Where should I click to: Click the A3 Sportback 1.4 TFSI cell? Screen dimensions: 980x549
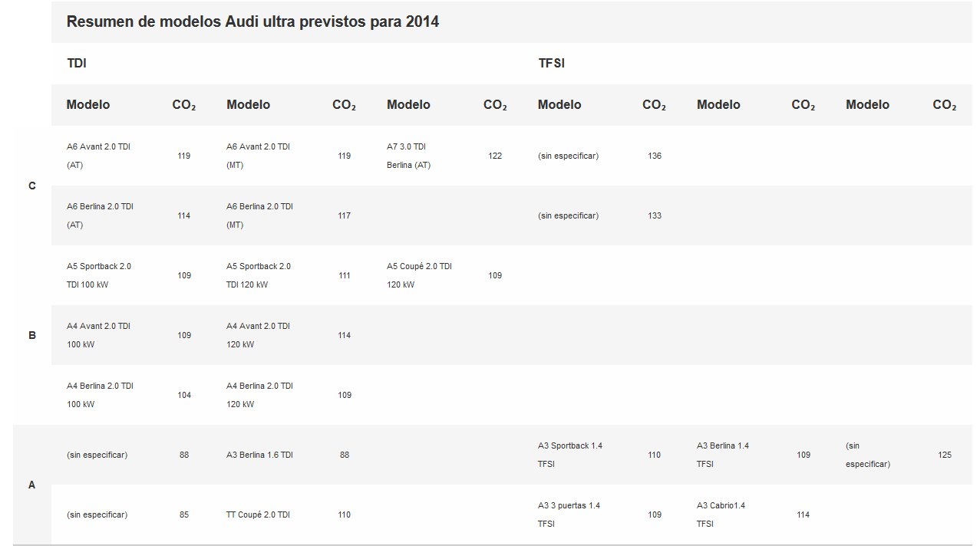point(570,455)
